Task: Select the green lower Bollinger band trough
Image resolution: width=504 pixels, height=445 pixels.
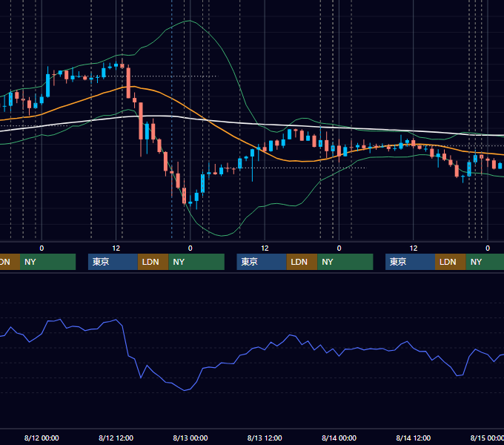Action: [222, 235]
